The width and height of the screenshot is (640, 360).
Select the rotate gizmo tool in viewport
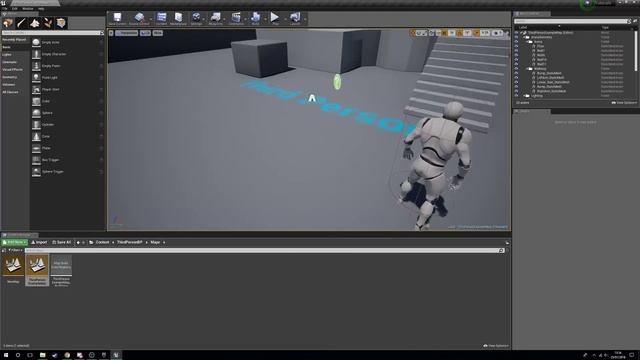[x=419, y=33]
